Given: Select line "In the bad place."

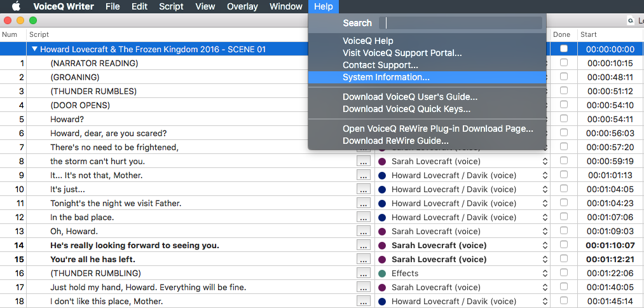Looking at the screenshot, I should coord(82,217).
